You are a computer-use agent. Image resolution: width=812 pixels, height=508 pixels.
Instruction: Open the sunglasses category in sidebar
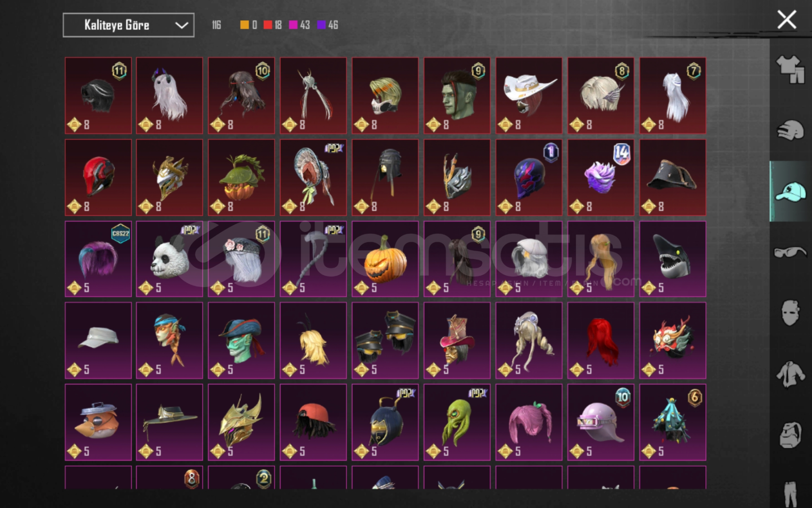(790, 252)
